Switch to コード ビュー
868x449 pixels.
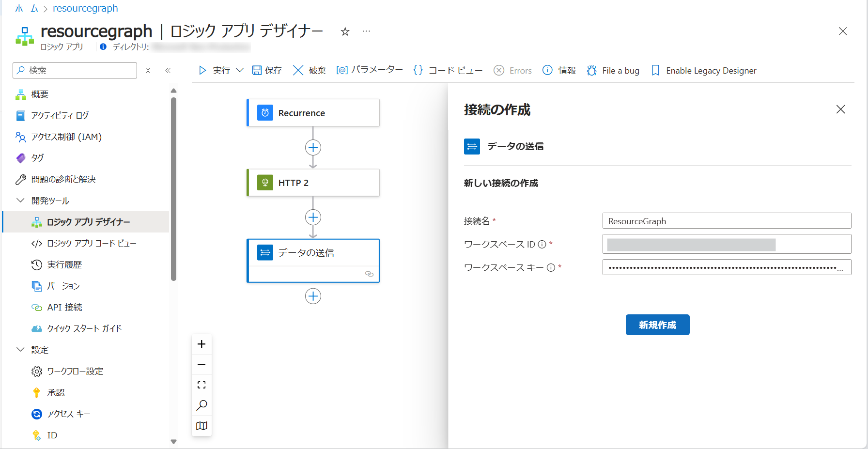tap(448, 70)
